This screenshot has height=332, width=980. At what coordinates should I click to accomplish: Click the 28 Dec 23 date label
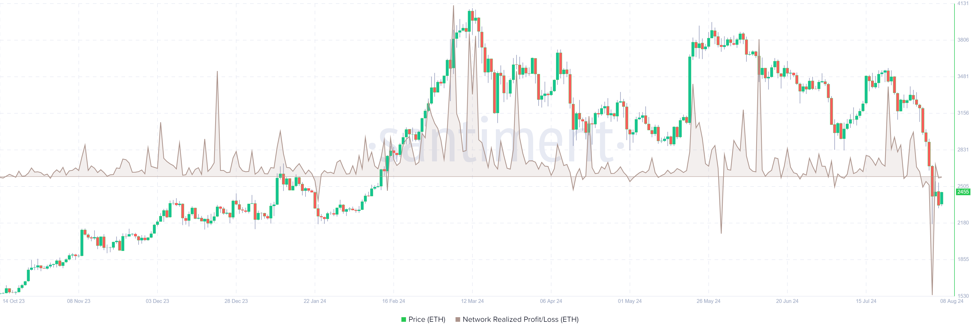(x=236, y=301)
